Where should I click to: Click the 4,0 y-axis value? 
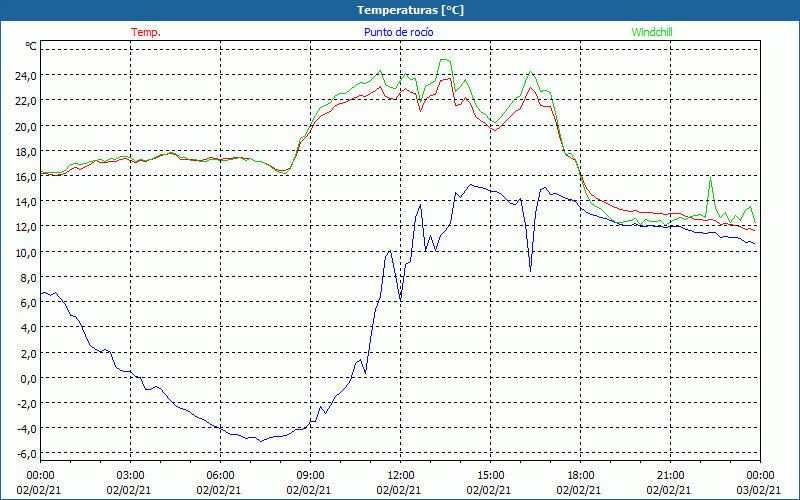(28, 328)
